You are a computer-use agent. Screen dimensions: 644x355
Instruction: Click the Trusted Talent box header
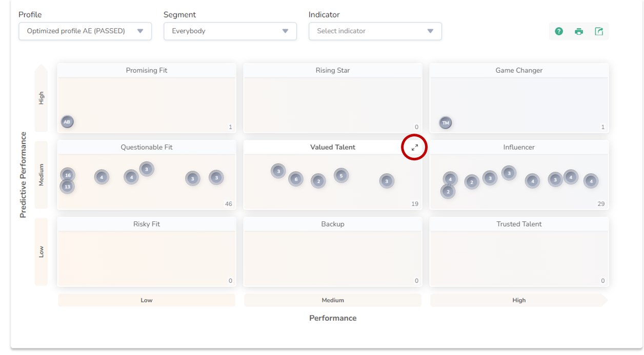click(519, 224)
